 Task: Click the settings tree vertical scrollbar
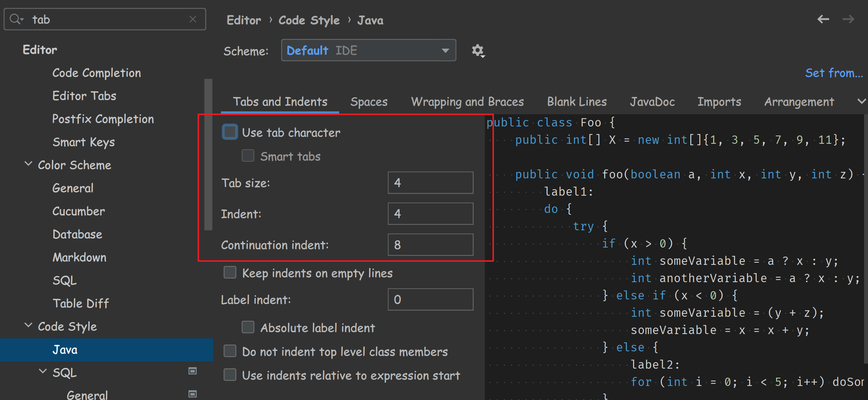pos(208,154)
